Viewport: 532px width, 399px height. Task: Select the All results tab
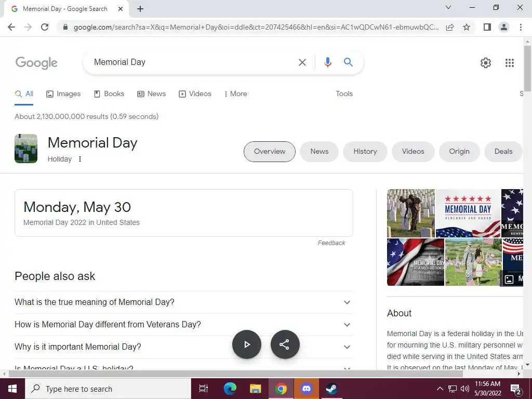[24, 94]
